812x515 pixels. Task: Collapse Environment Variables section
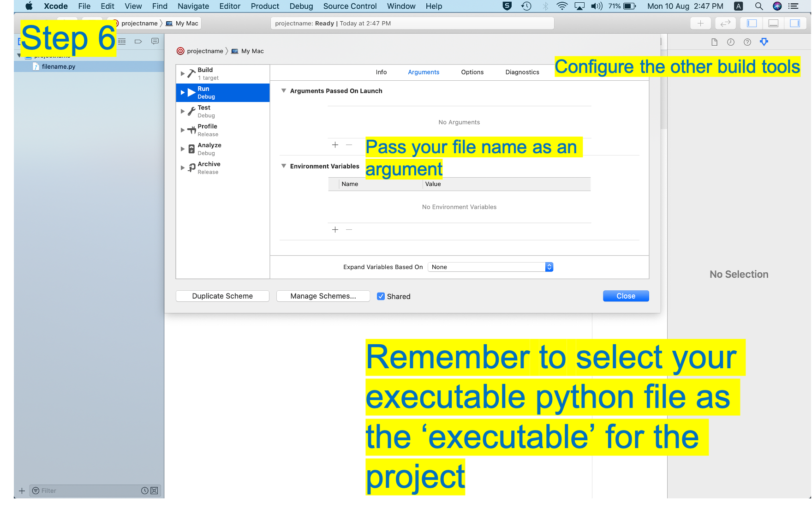(284, 166)
